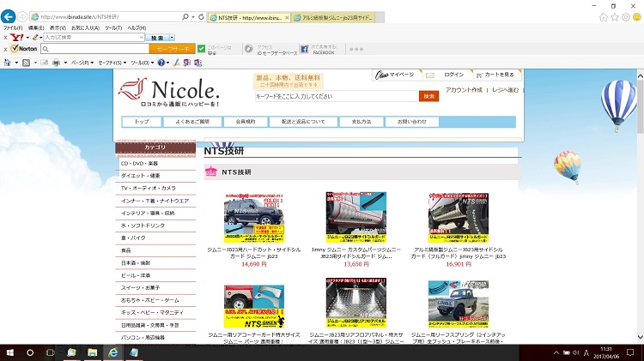Expand the セーフティ(S) dropdown menu
Image resolution: width=644 pixels, height=361 pixels.
pyautogui.click(x=111, y=63)
